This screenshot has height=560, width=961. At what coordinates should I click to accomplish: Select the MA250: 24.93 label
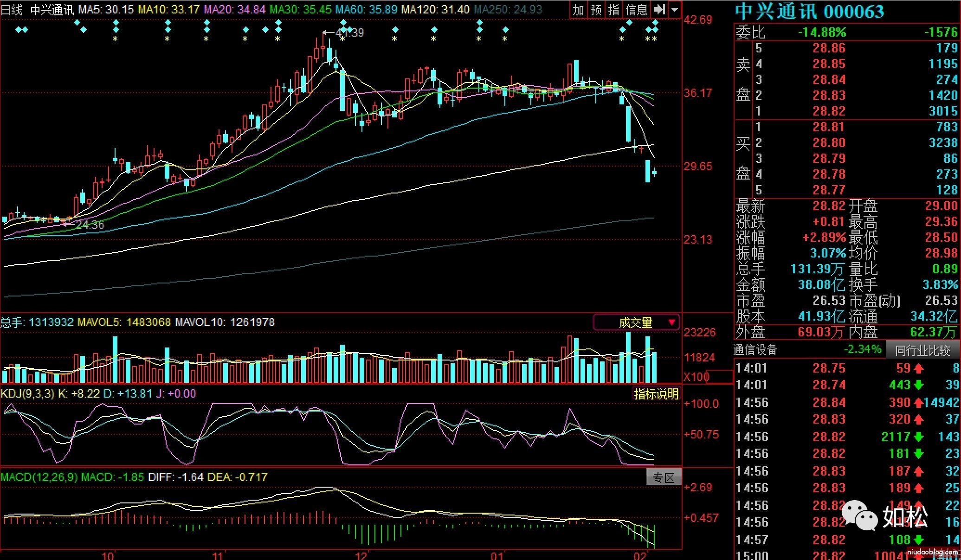(508, 9)
